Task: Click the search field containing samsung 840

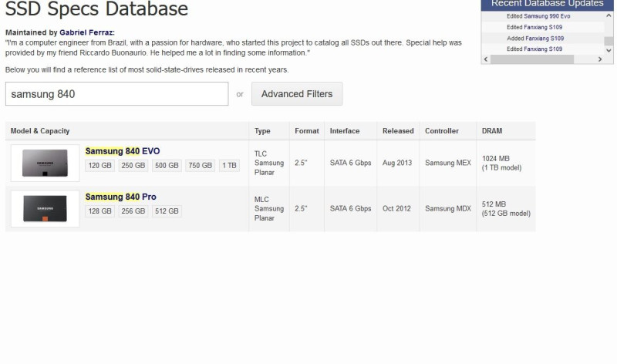Action: tap(117, 93)
